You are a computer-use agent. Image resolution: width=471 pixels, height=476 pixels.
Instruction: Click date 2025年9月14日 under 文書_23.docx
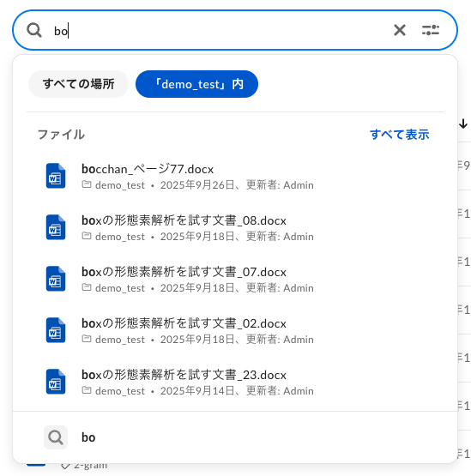pos(197,391)
